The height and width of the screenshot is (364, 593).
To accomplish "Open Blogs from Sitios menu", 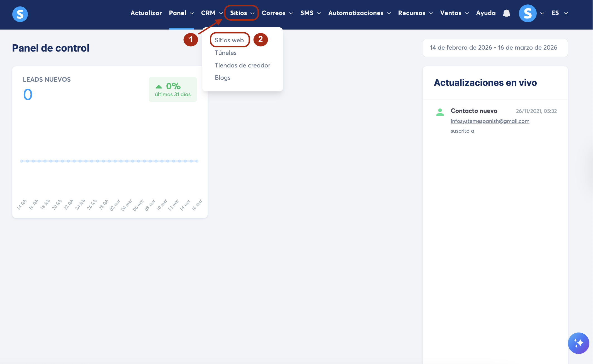I will 222,77.
